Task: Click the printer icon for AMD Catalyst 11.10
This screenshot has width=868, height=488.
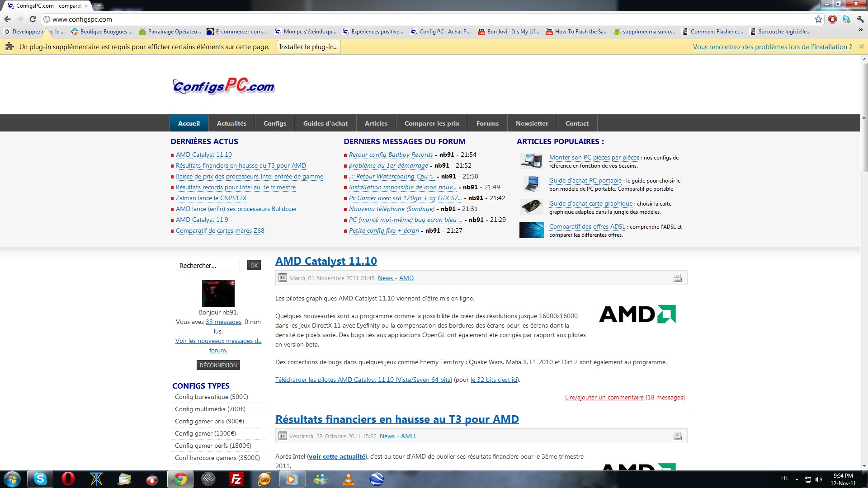Action: tap(677, 278)
